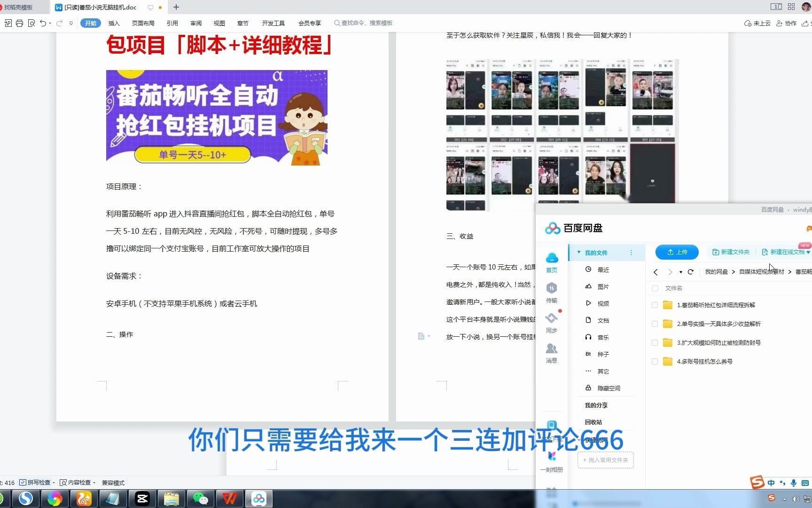Image resolution: width=812 pixels, height=508 pixels.
Task: Select 最近 in 百度网盘 file categories
Action: (603, 270)
